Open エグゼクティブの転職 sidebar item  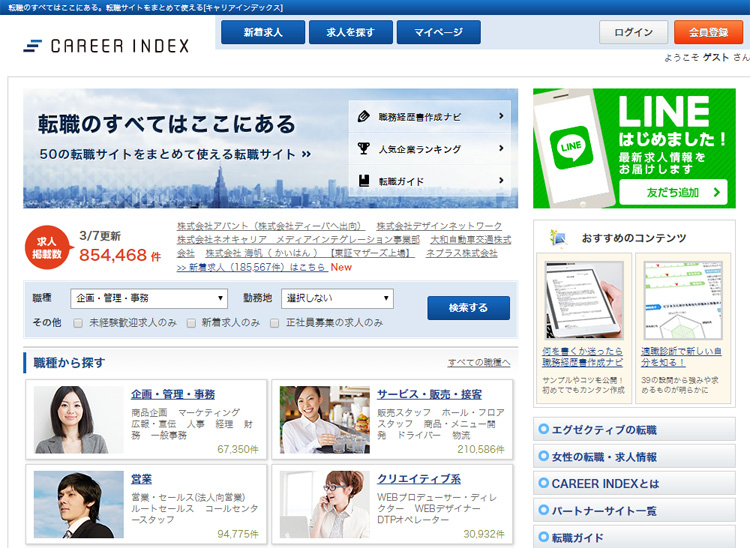click(x=634, y=429)
